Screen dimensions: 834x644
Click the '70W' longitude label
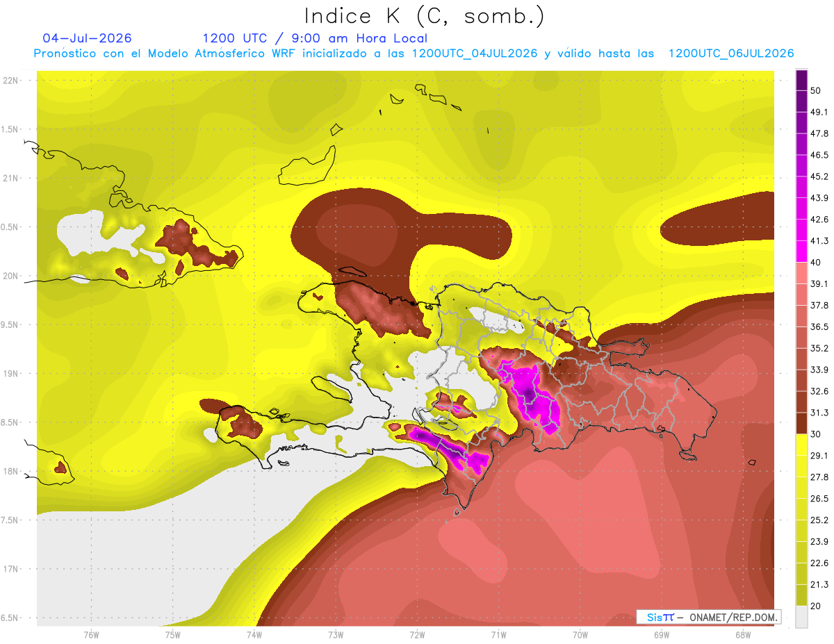pyautogui.click(x=580, y=634)
